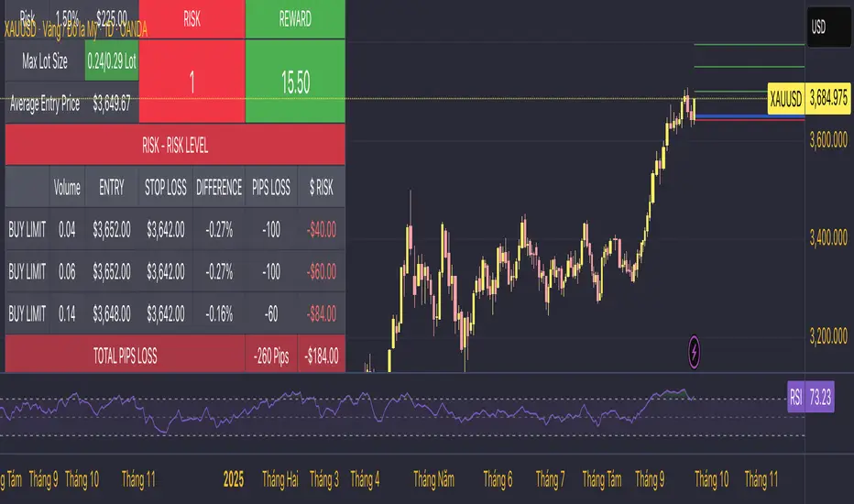Click the DIFFERENCE column header

219,188
